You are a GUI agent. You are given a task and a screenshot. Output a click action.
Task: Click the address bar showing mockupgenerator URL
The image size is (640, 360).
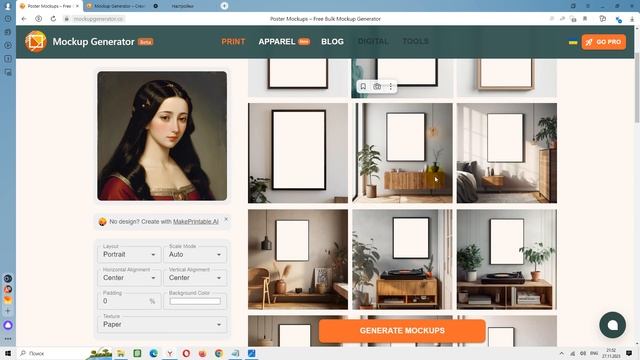pos(98,19)
